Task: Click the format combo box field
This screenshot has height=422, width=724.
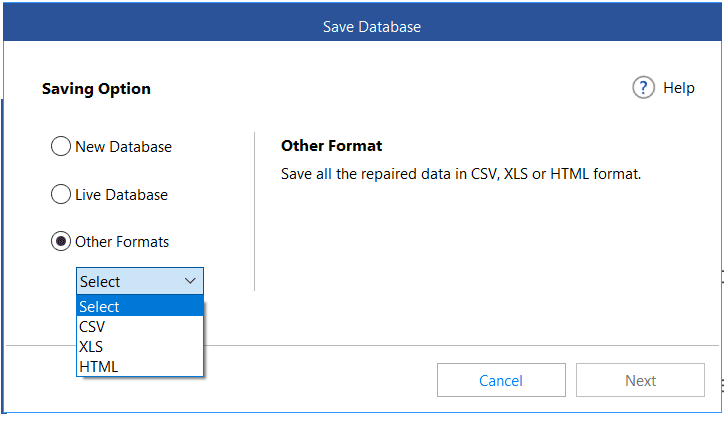Action: [140, 281]
